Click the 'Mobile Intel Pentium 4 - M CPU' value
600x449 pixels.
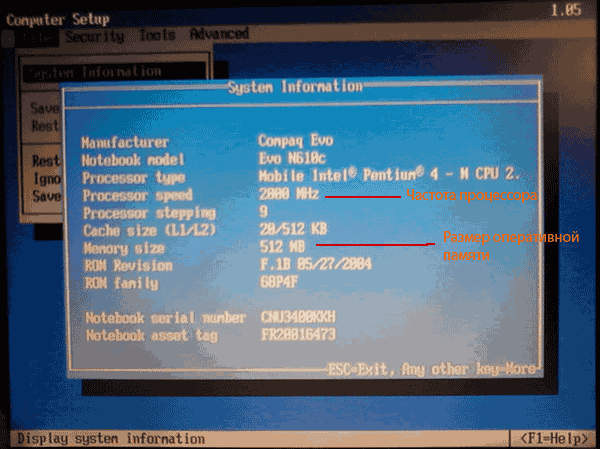coord(390,175)
